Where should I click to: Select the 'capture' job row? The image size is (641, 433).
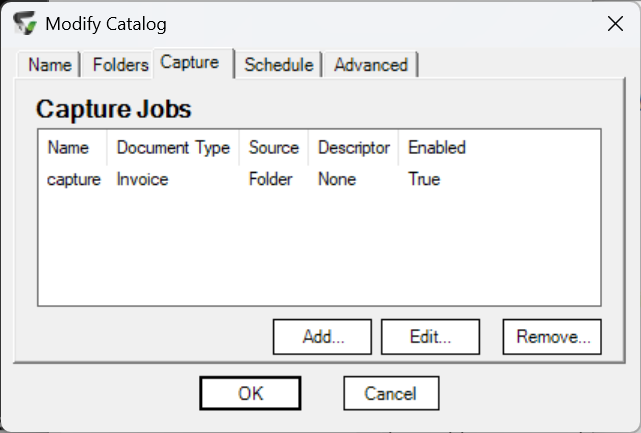pos(319,179)
